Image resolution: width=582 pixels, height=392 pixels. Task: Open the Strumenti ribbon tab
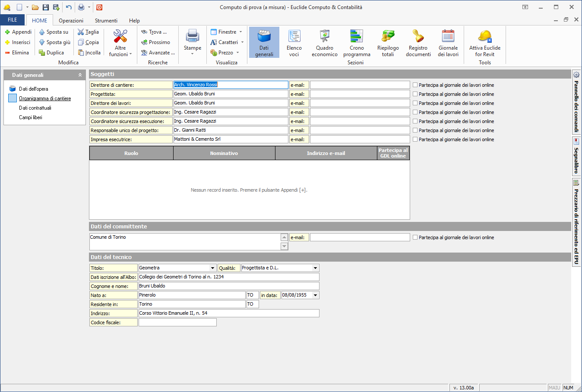106,21
